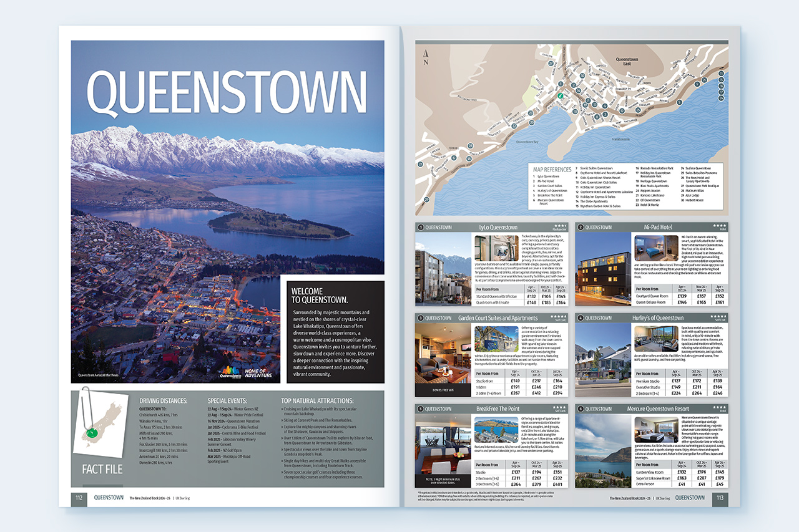
Task: Click the Welcome to Queenstown text box
Action: click(331, 331)
